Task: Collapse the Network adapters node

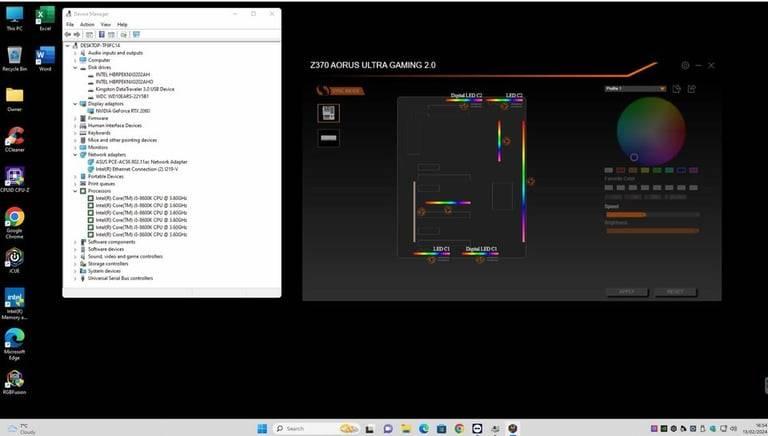Action: point(75,155)
